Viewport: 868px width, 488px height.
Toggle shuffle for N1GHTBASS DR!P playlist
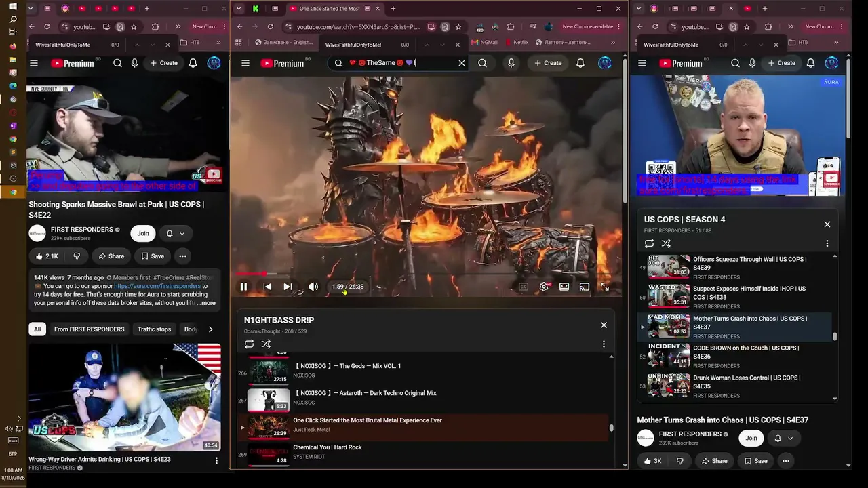[266, 344]
